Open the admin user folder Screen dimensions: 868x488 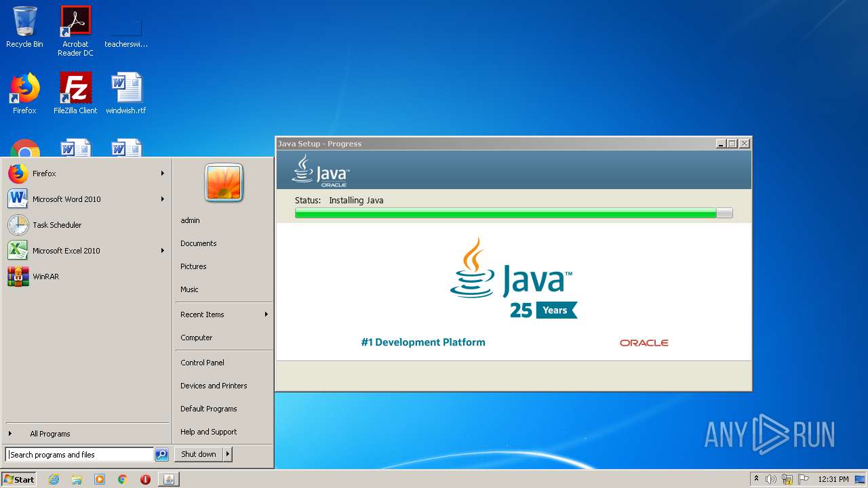(190, 220)
